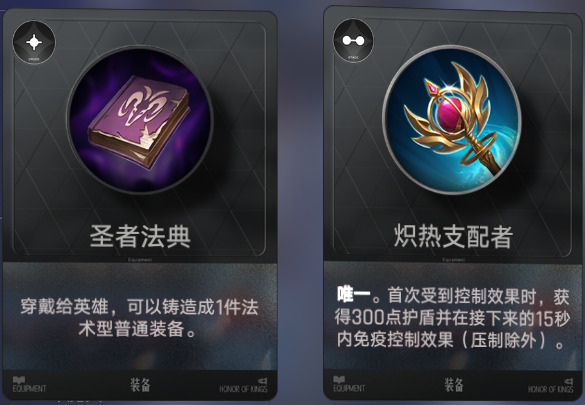Click the golden scepter item icon

click(x=452, y=119)
